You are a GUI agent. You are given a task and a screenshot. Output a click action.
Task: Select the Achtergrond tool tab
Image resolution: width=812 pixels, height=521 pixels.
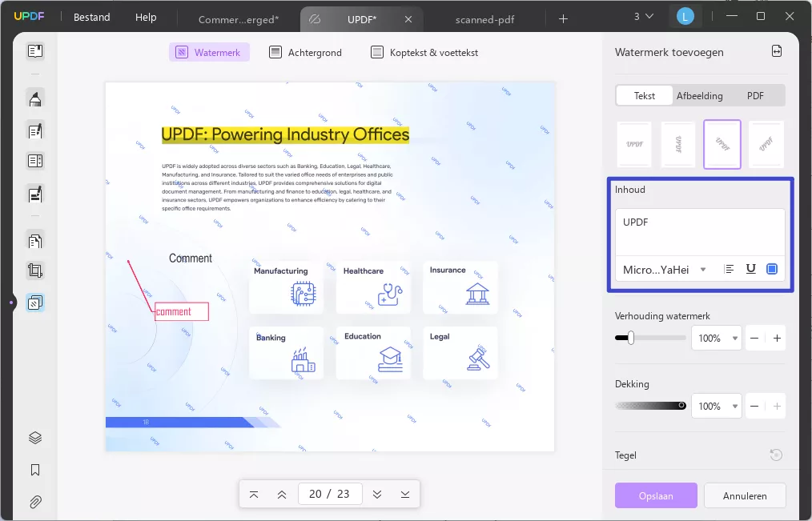point(306,52)
